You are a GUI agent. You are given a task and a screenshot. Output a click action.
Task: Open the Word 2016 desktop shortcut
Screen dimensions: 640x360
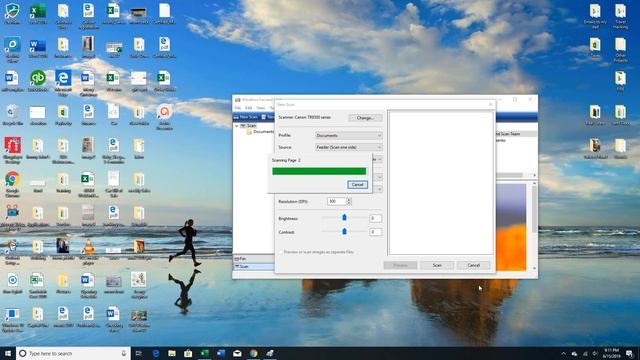(38, 47)
